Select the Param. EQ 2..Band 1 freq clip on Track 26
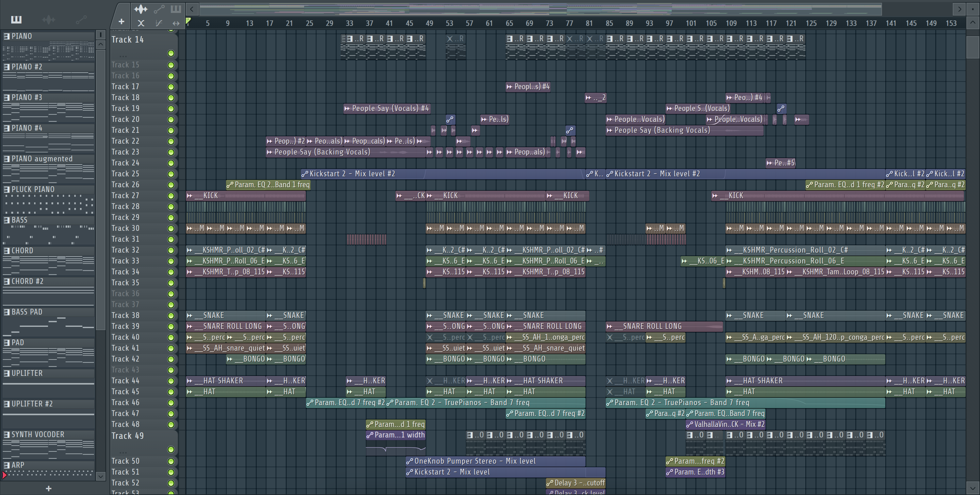Screen dimensions: 980x495 [x=268, y=185]
